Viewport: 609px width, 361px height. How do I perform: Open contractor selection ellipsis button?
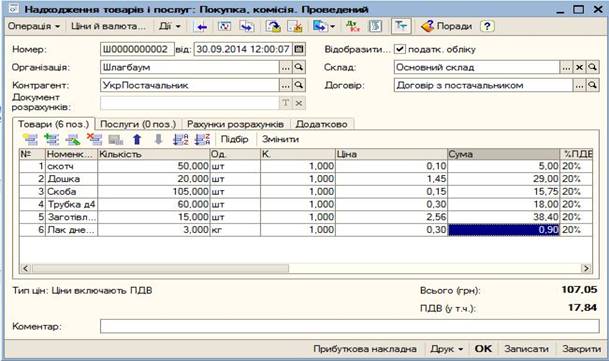285,85
